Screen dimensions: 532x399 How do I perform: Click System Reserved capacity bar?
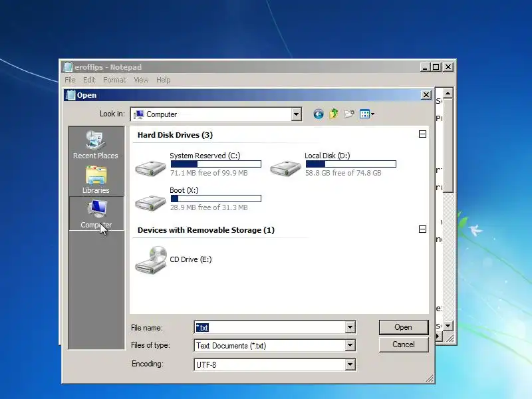tap(215, 164)
